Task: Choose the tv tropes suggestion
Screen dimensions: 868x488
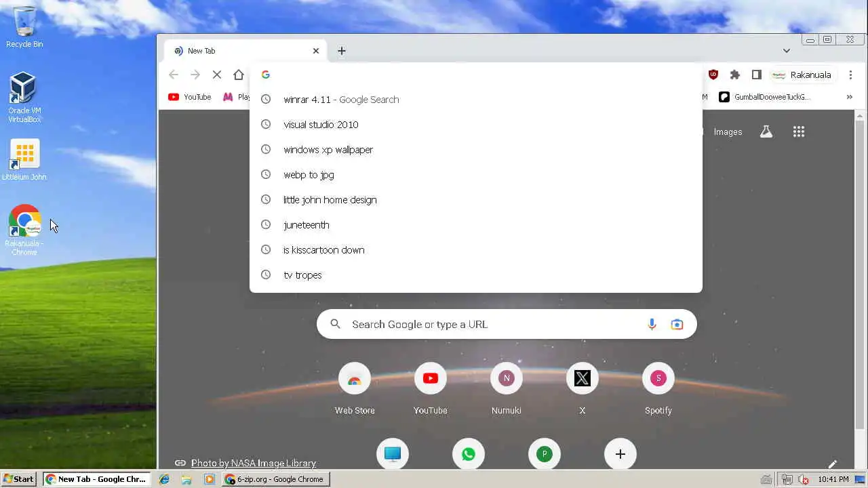Action: 476,275
